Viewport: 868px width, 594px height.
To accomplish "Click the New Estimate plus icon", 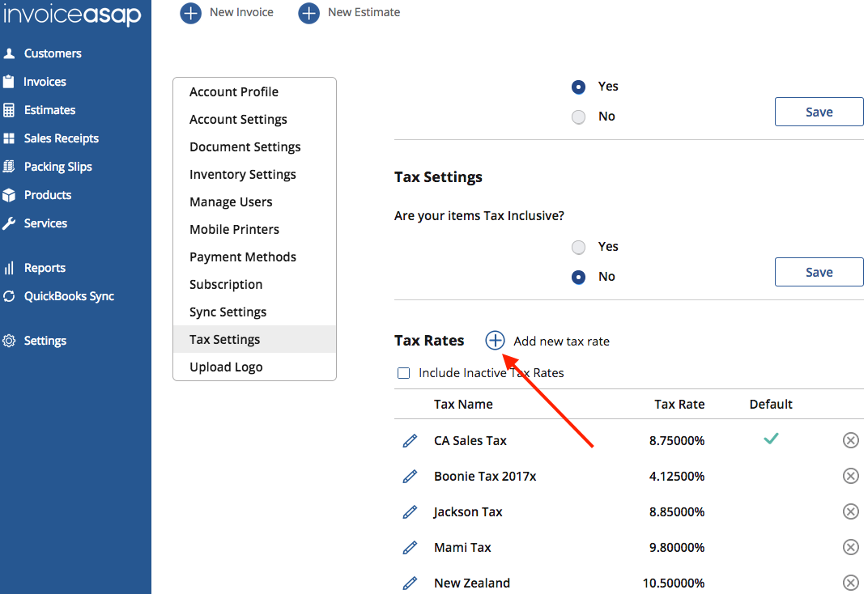I will [x=308, y=13].
